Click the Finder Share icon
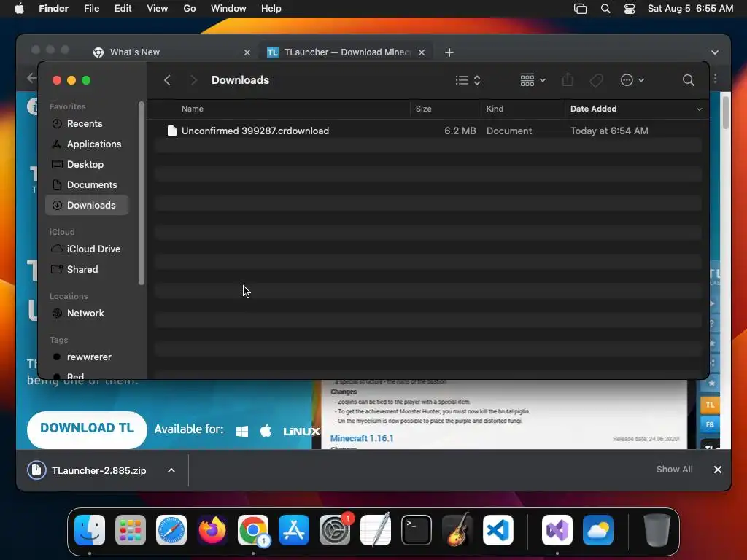Screen dimensions: 747x560 (x=568, y=80)
